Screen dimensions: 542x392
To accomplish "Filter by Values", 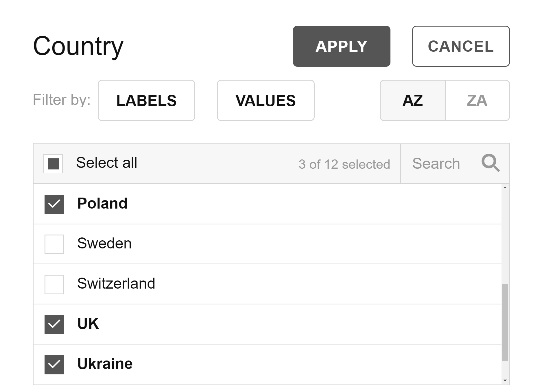I will (x=266, y=101).
